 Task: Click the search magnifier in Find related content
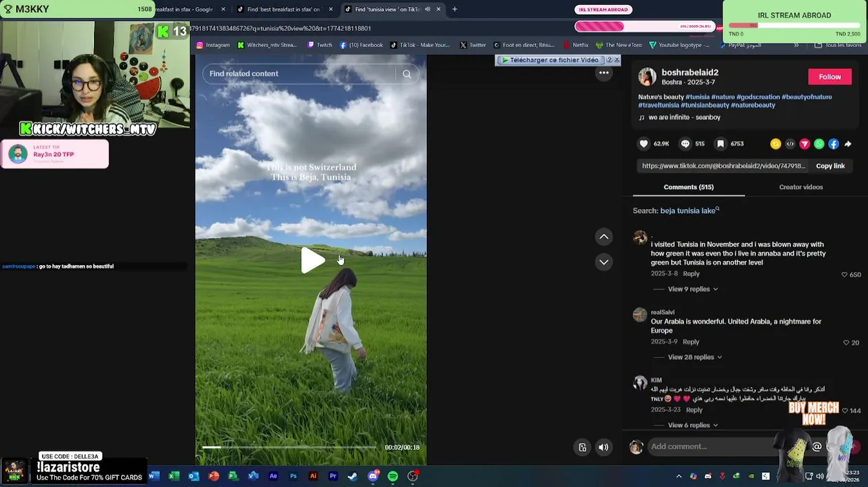pyautogui.click(x=407, y=74)
